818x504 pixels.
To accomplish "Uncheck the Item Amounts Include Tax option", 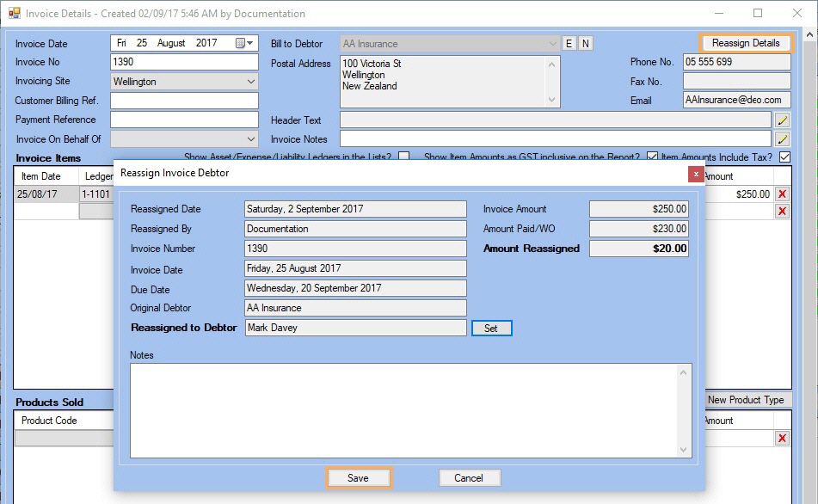I will (x=784, y=158).
